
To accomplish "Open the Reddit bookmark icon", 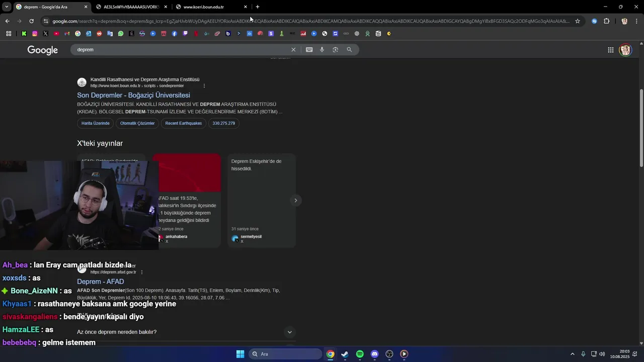I will [99, 34].
